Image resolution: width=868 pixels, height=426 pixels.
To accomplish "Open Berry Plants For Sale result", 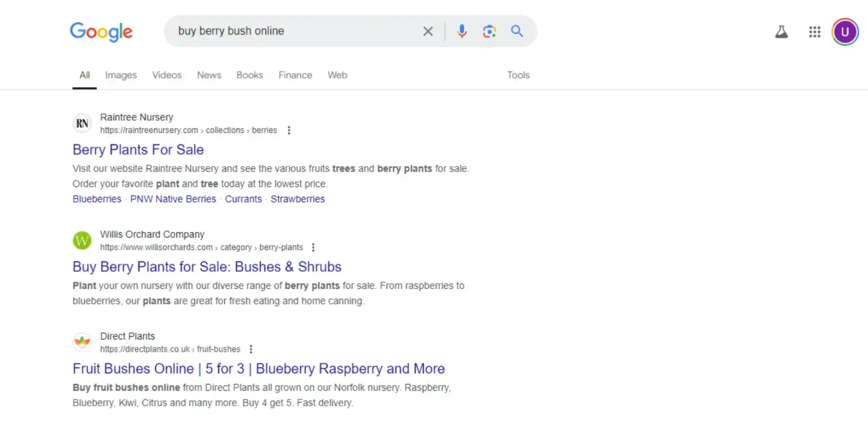I will pos(138,150).
